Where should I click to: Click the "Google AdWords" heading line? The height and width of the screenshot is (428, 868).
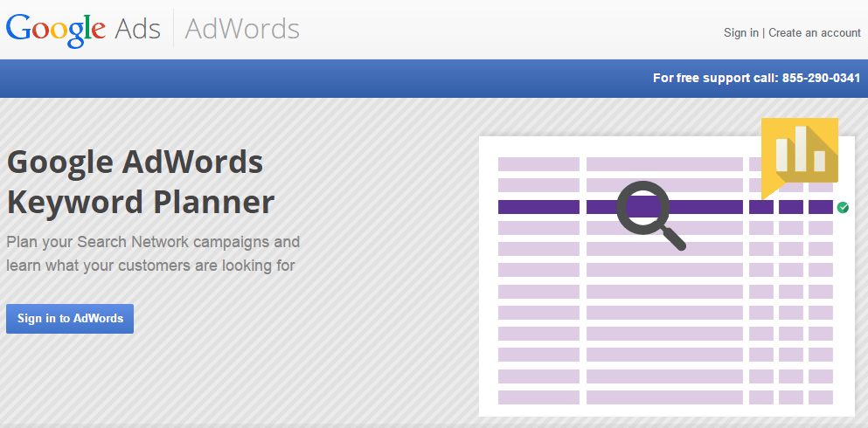click(135, 162)
